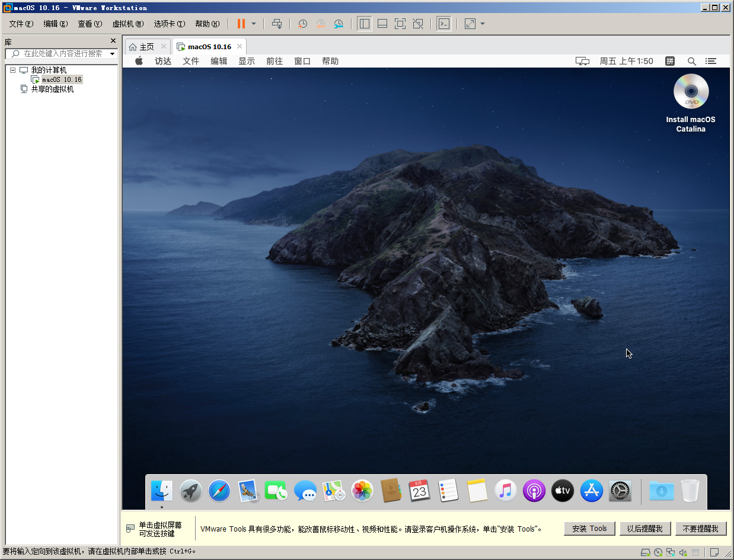Click the 以后提醒我 button
Screen dimensions: 734x560
[x=645, y=529]
